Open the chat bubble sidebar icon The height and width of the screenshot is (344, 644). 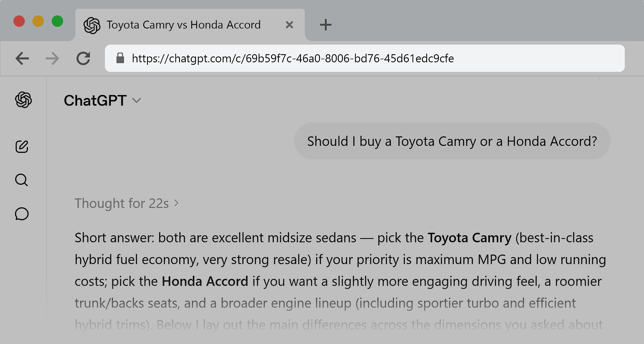click(x=22, y=214)
